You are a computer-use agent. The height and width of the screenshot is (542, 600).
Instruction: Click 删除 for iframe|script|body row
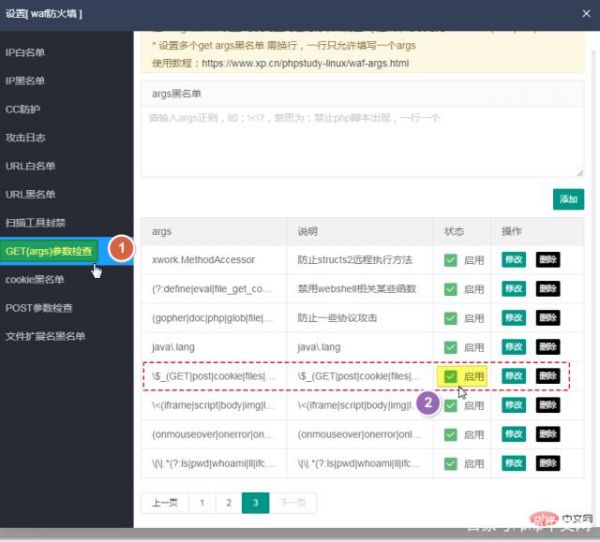(548, 405)
